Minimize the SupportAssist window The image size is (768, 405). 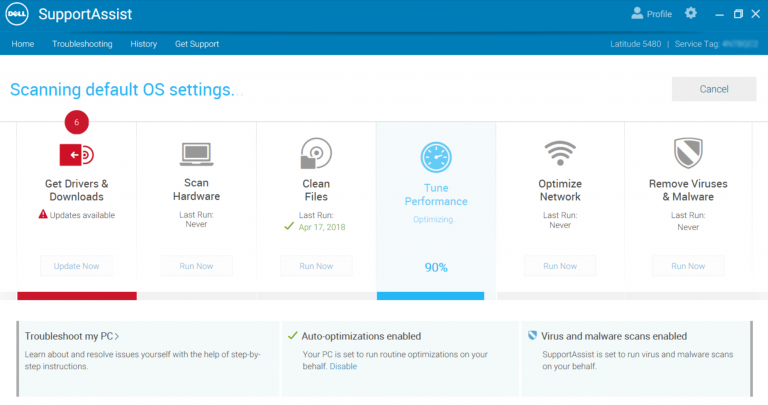click(719, 15)
